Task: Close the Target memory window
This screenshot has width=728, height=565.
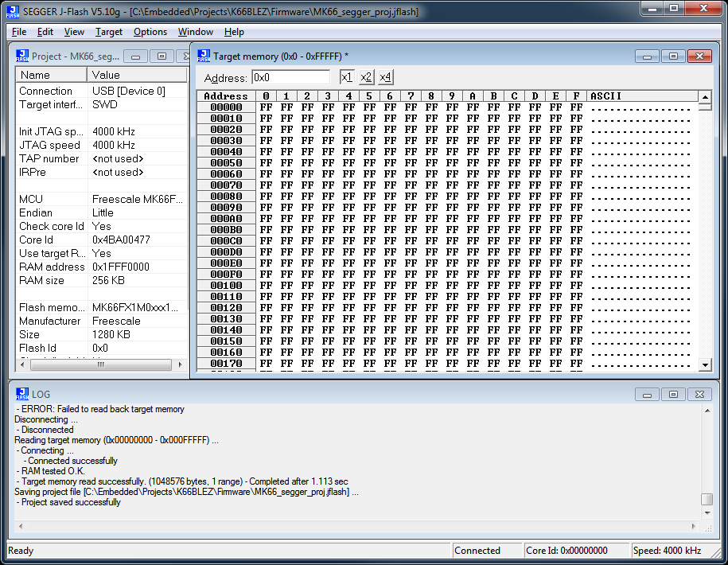Action: (x=699, y=56)
